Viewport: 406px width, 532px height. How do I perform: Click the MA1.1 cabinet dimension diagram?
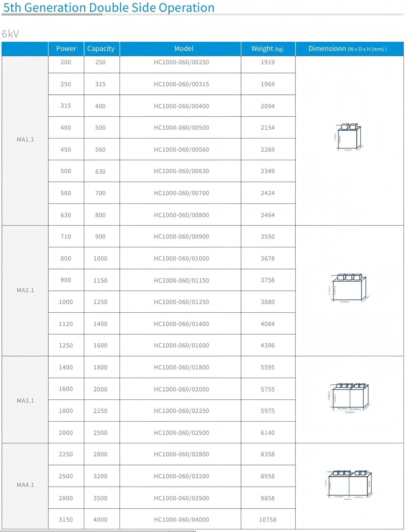pyautogui.click(x=348, y=137)
